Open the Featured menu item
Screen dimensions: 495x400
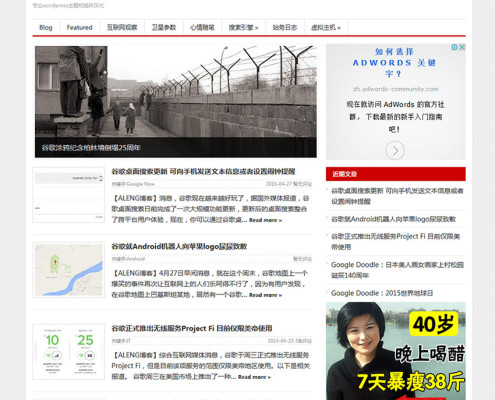(79, 27)
